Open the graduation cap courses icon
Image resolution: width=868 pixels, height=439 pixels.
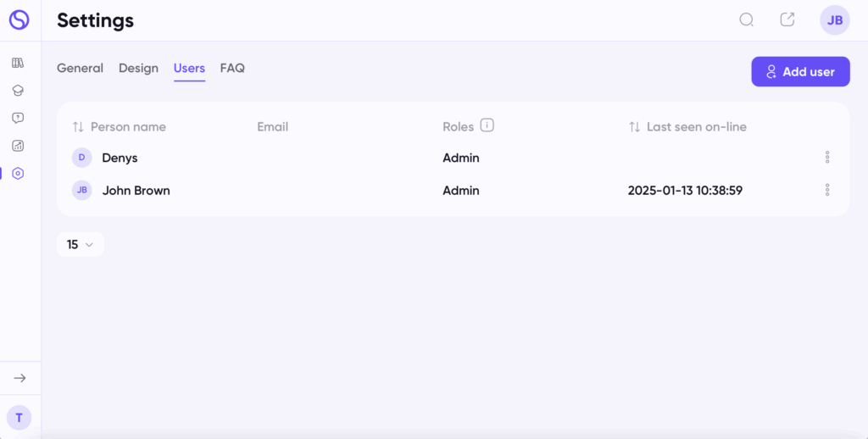point(18,90)
